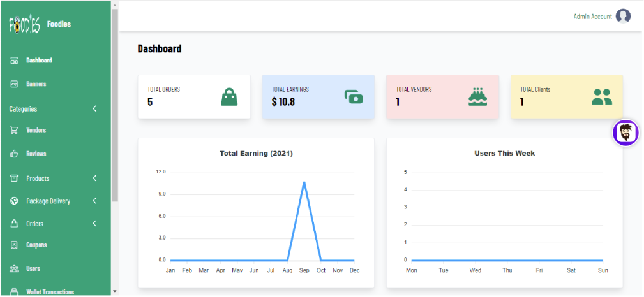644x297 pixels.
Task: Select the Orders menu label
Action: [35, 224]
